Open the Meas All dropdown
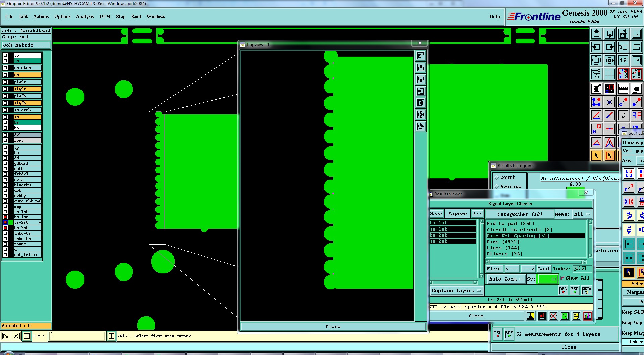 (582, 214)
